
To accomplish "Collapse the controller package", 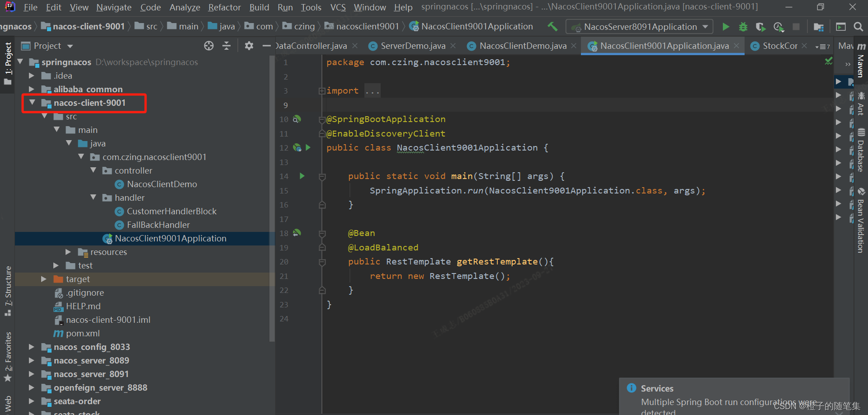I will 94,170.
